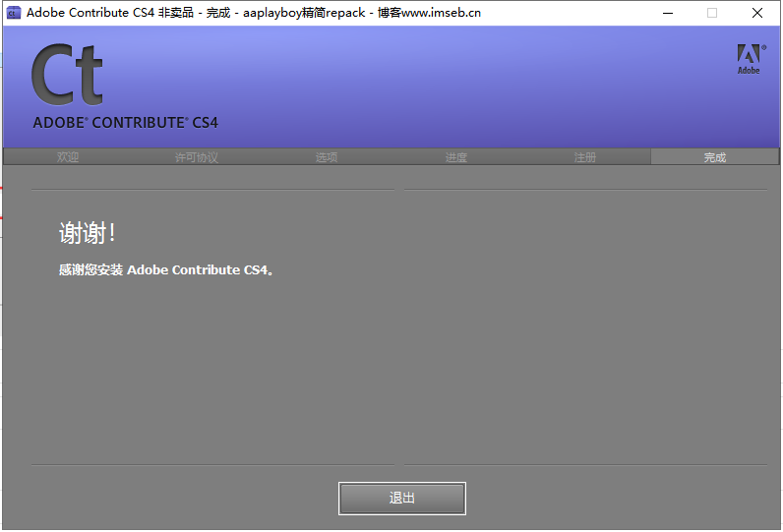Select the 进度 step tab

(x=455, y=157)
